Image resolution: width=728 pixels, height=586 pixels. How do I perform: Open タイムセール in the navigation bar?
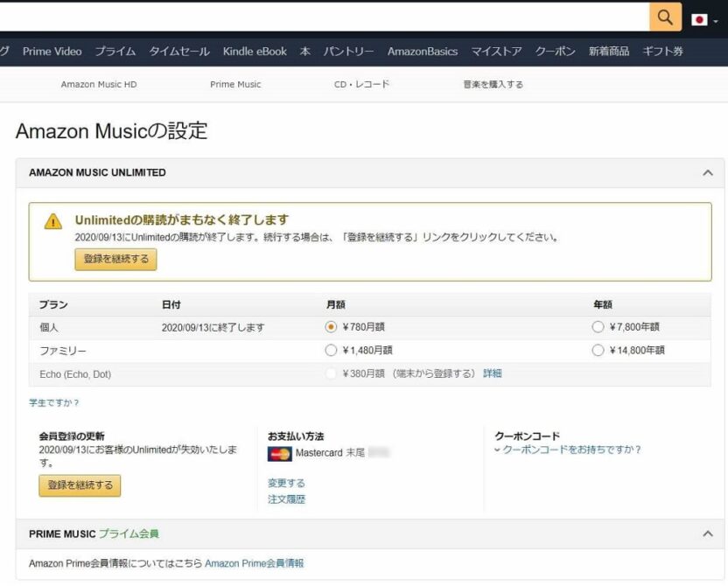pos(179,52)
